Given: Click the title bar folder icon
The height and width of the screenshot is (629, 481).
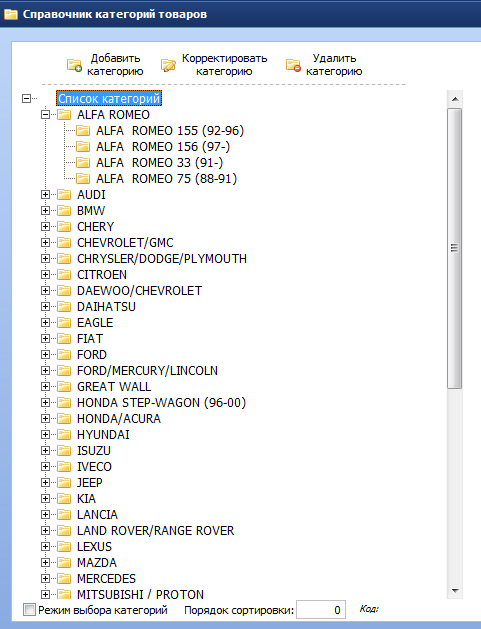Looking at the screenshot, I should coord(11,14).
